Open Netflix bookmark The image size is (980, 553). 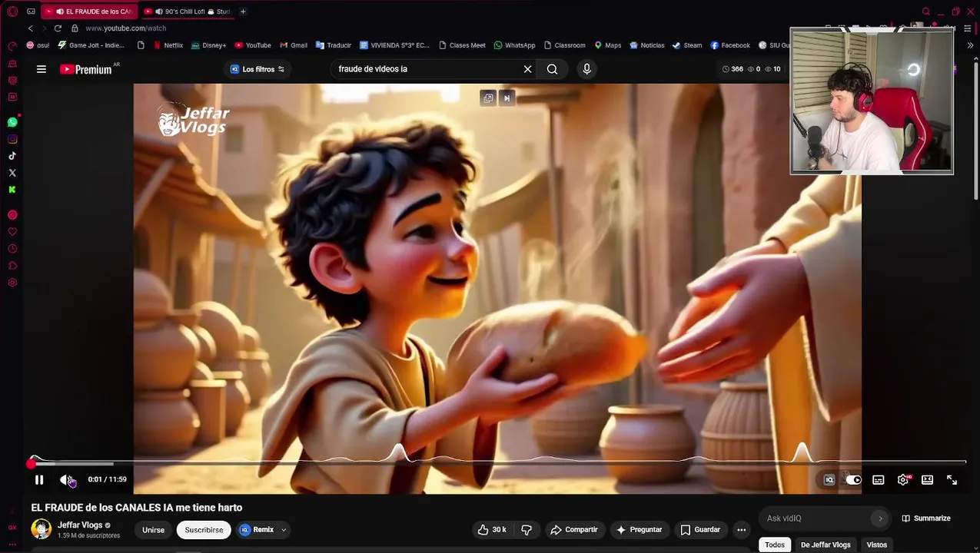(168, 45)
